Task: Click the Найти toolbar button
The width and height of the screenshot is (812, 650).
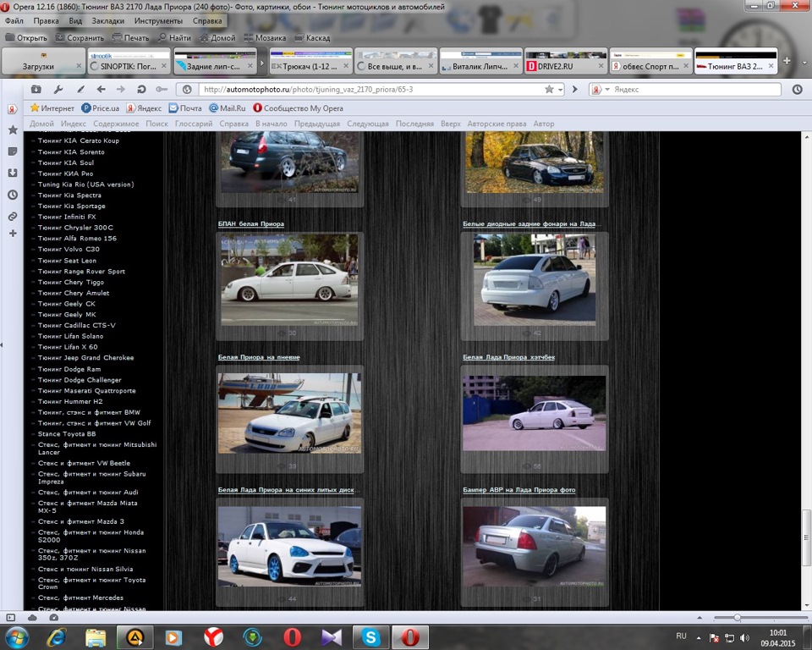Action: (174, 38)
